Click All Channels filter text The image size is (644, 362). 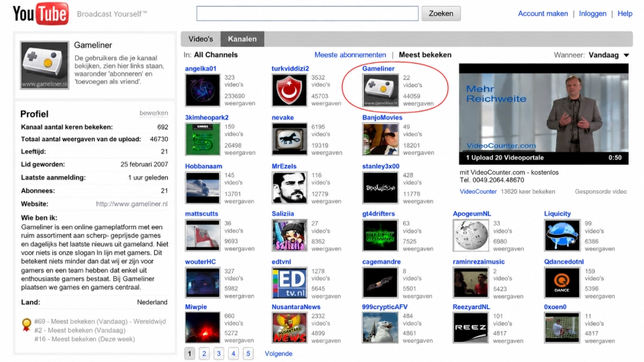pyautogui.click(x=215, y=54)
